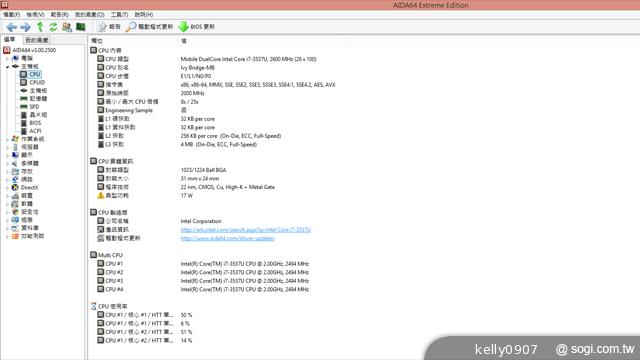Viewport: 640px width, 360px height.
Task: Click the 報告 report toolbar button
Action: coord(109,27)
